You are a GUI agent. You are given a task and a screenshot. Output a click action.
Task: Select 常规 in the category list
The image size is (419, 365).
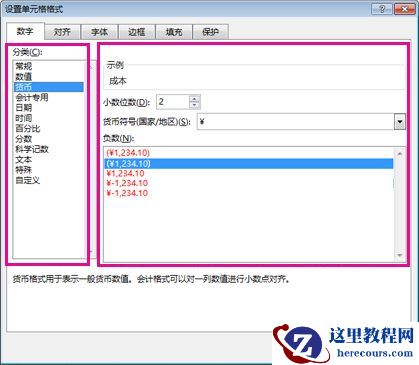pyautogui.click(x=49, y=66)
